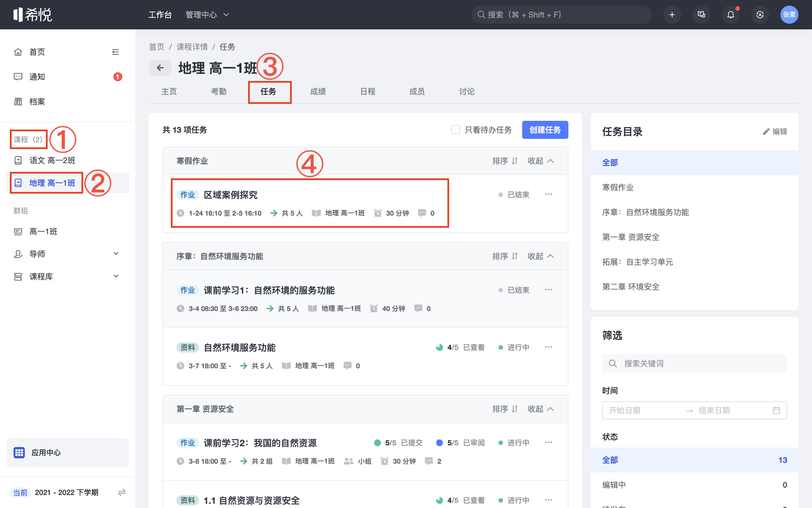The height and width of the screenshot is (508, 812).
Task: Go to 课程详情 in the breadcrumb
Action: click(x=192, y=47)
